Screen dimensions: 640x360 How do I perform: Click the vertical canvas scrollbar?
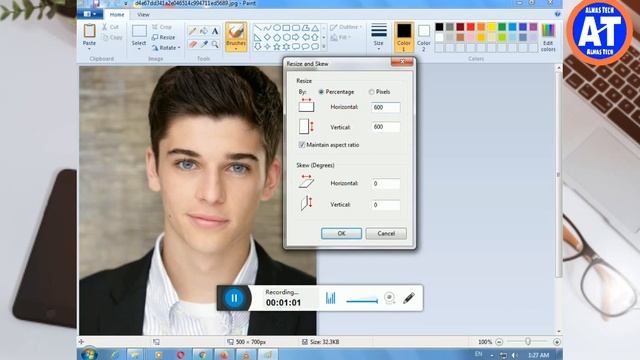point(558,175)
